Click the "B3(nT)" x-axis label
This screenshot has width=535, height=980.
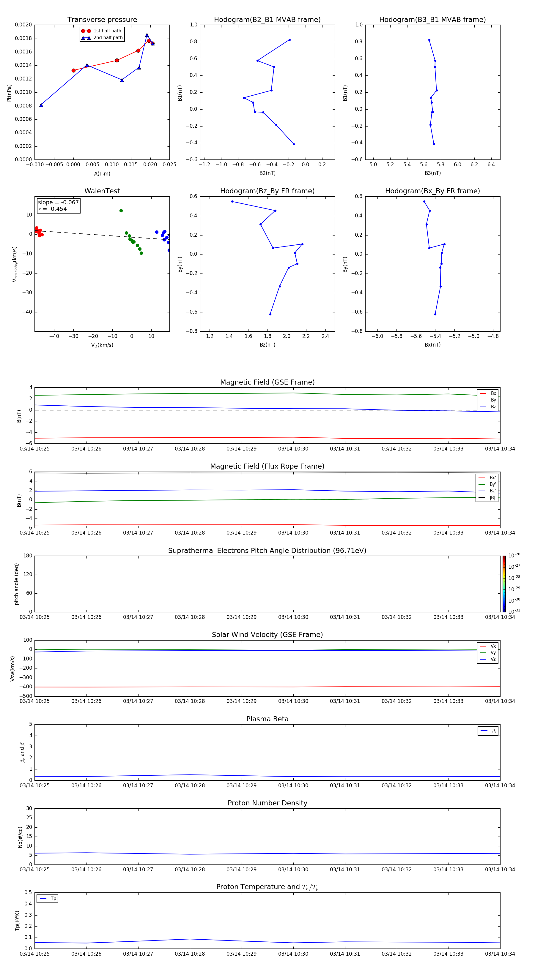pos(432,173)
